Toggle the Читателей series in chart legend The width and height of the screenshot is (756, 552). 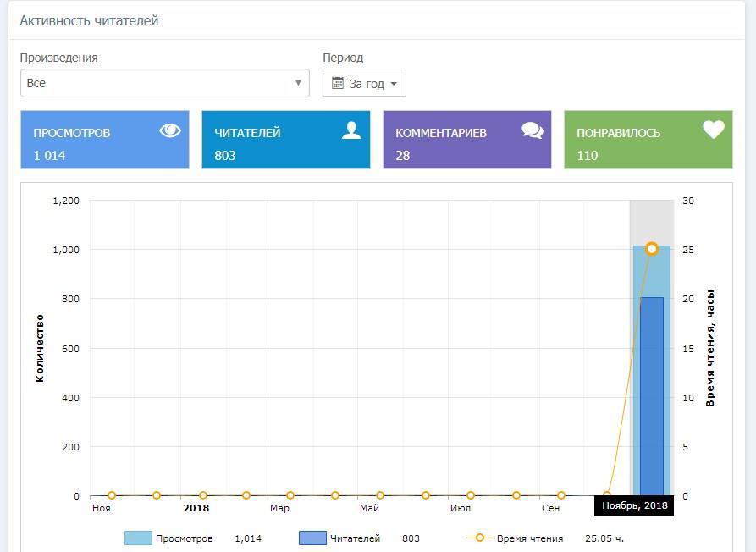coord(354,538)
